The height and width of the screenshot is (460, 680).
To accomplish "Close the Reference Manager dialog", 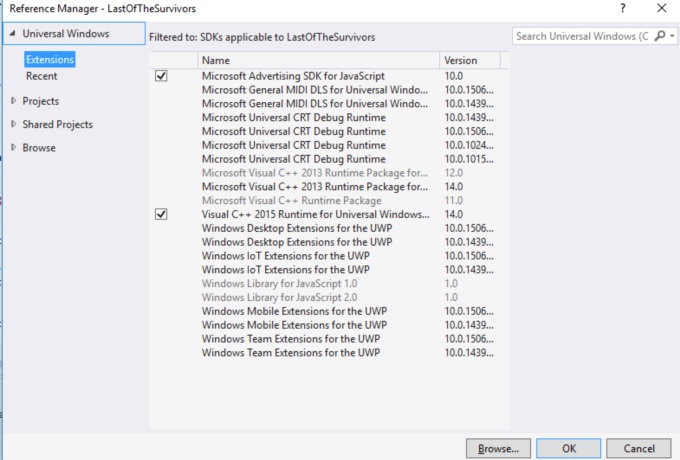I will click(661, 8).
